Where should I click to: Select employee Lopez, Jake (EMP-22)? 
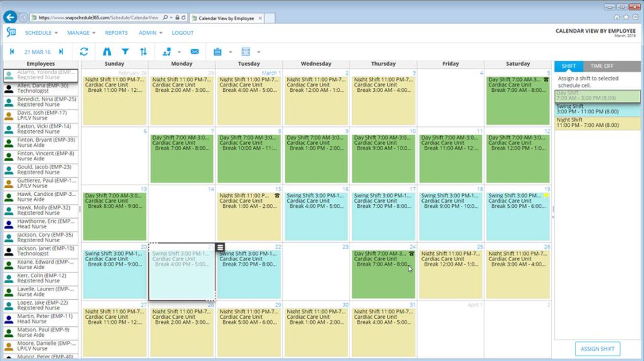tap(41, 305)
